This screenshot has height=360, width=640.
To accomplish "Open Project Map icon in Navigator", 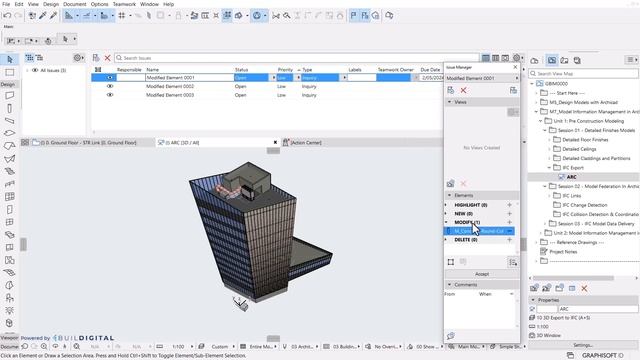I will click(x=534, y=60).
